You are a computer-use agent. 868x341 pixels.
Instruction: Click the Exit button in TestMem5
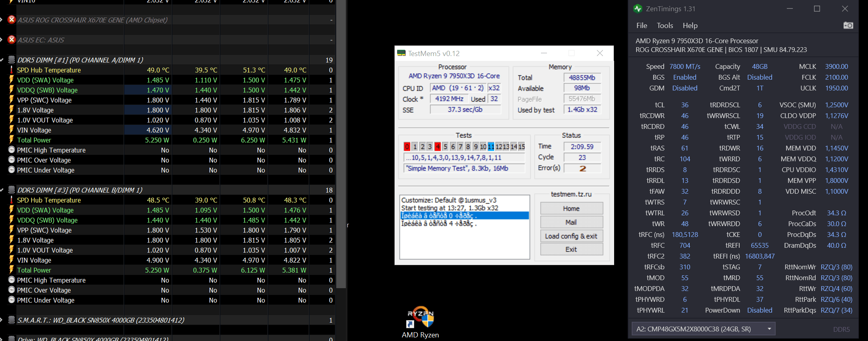click(571, 249)
